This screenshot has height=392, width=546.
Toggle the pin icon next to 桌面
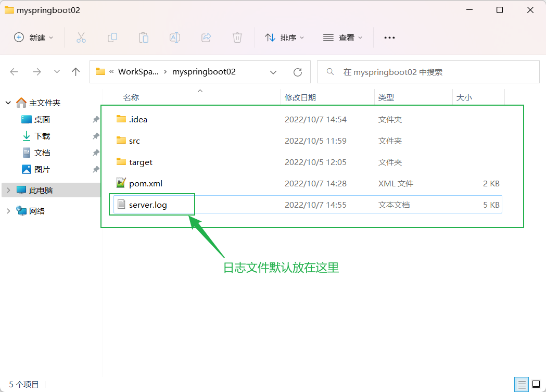pyautogui.click(x=95, y=119)
